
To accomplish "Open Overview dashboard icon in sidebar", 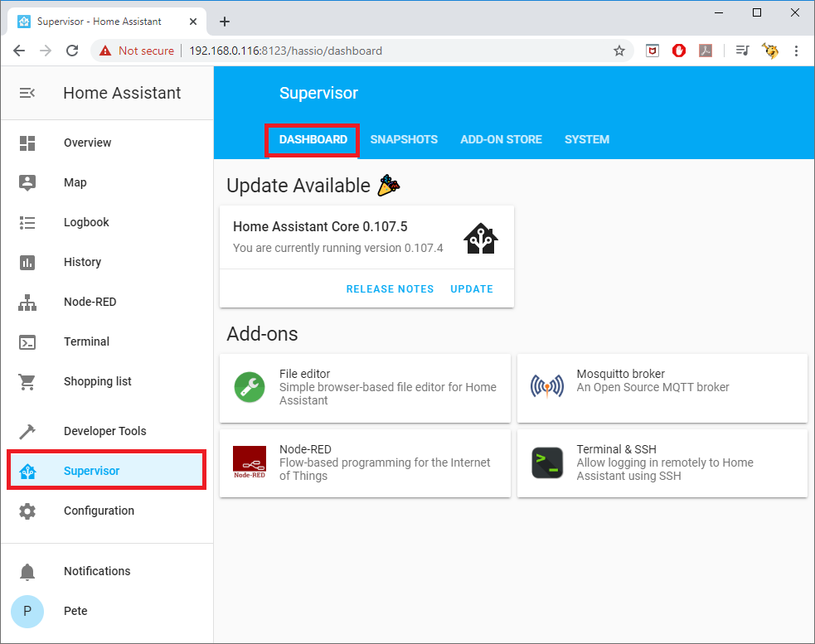I will [x=27, y=143].
